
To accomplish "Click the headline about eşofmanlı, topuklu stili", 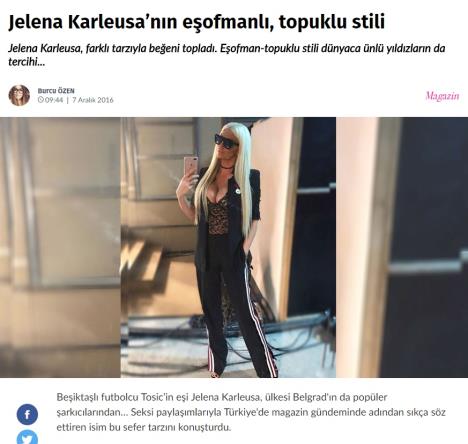I will point(197,22).
